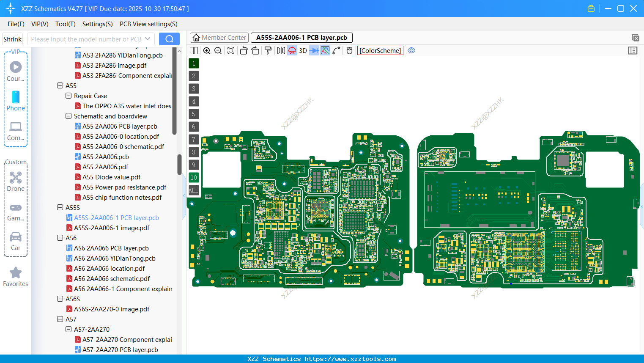
Task: Collapse the A55S tree node
Action: click(60, 207)
